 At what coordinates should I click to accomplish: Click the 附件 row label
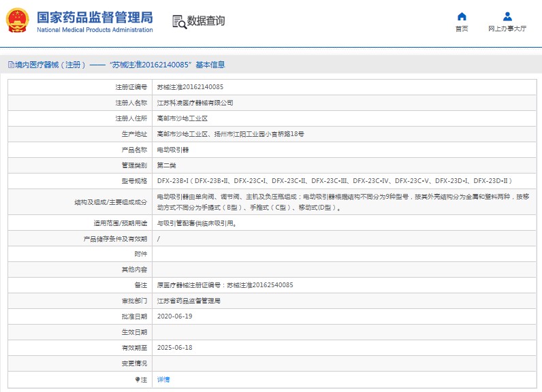click(x=141, y=254)
